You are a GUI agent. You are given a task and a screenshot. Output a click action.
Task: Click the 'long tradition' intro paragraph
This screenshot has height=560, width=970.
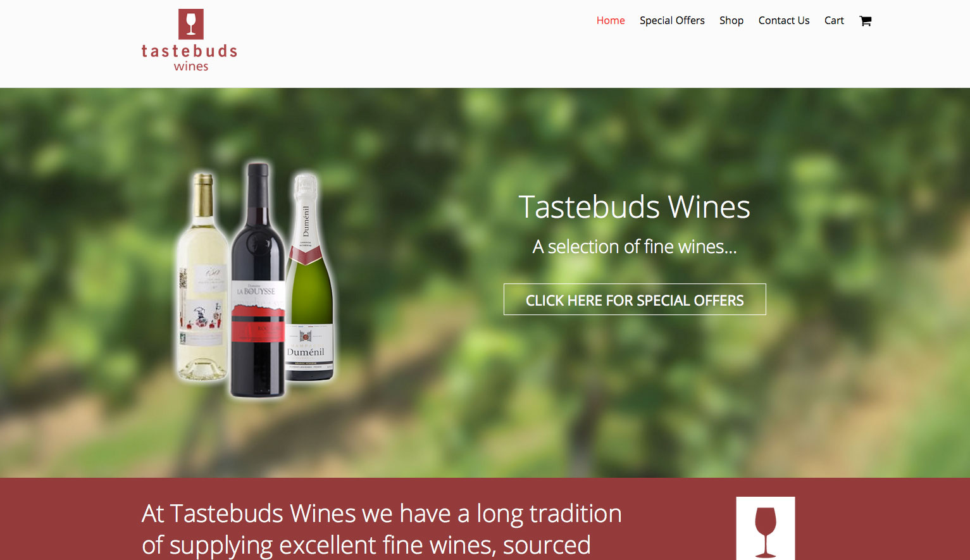coord(382,529)
